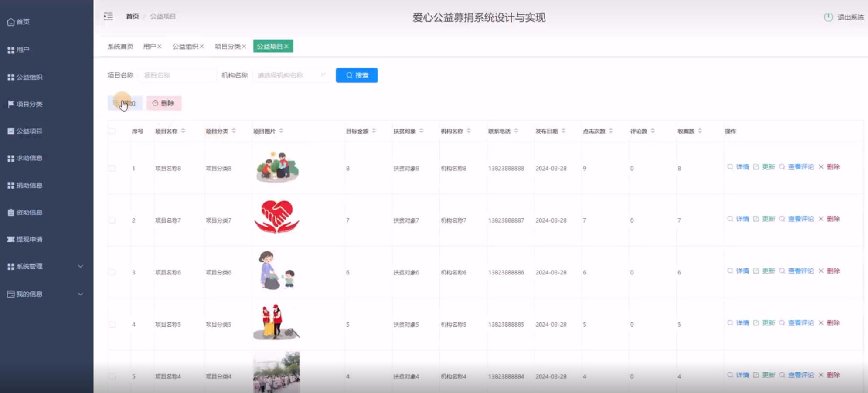Toggle the select-all header checkbox
This screenshot has height=393, width=868.
point(112,131)
